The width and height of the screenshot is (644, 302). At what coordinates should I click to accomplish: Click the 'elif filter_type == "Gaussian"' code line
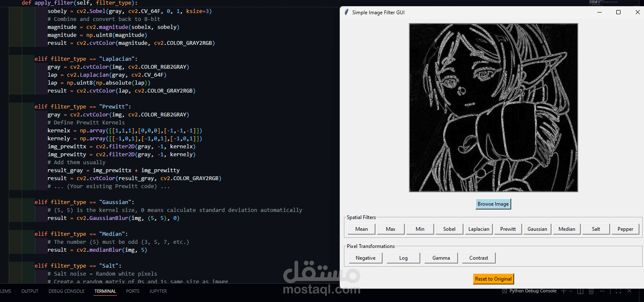pos(84,202)
